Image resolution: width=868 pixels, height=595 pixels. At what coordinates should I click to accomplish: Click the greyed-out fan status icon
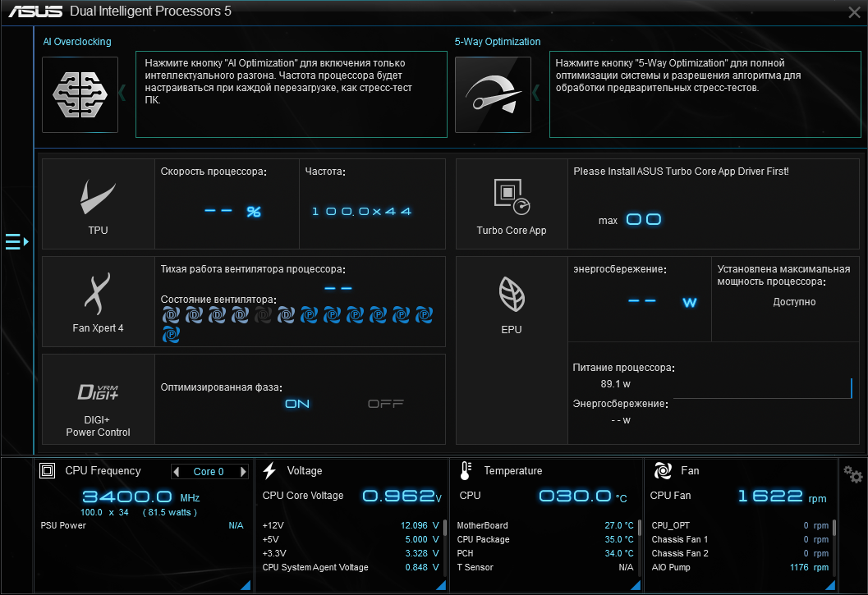(263, 315)
